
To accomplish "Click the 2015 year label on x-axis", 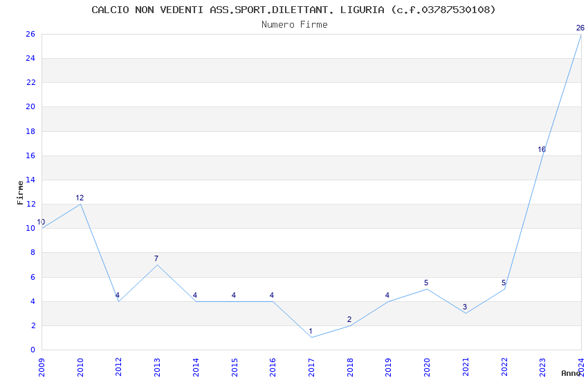I will tap(234, 366).
